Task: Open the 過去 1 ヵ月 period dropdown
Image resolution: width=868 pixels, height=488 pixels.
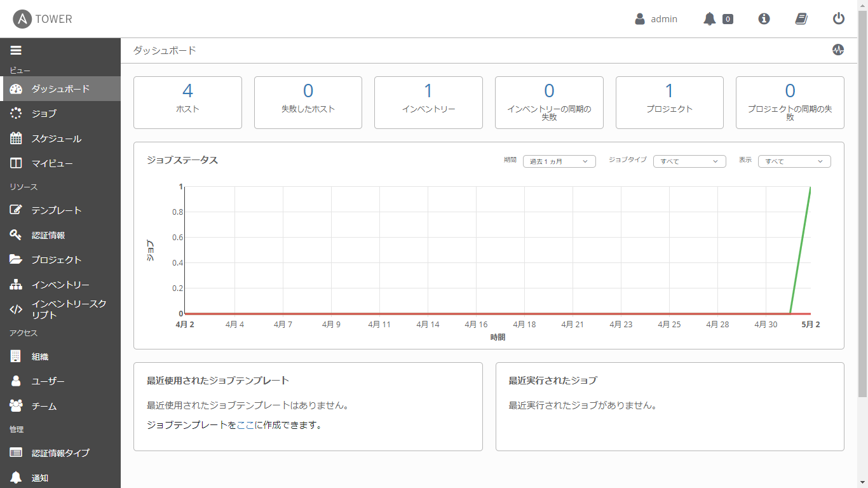Action: click(559, 161)
